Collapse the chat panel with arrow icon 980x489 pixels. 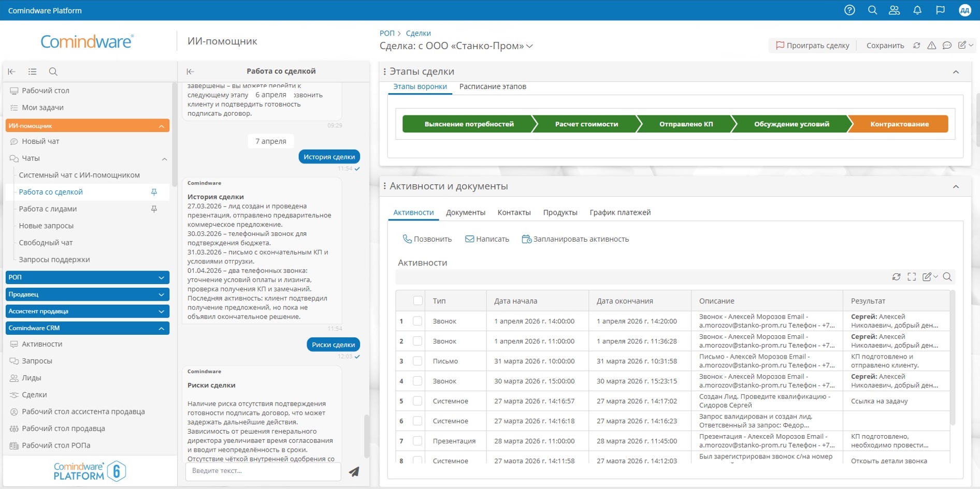[190, 71]
